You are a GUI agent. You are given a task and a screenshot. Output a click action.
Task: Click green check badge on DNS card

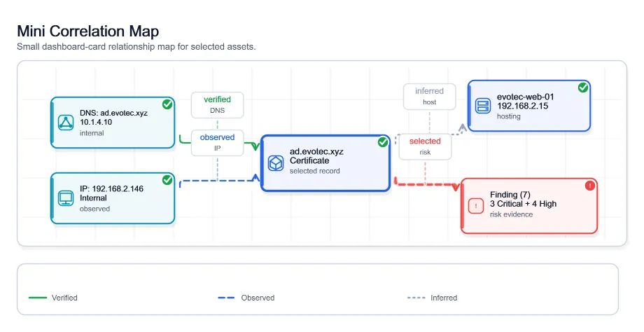pyautogui.click(x=167, y=104)
